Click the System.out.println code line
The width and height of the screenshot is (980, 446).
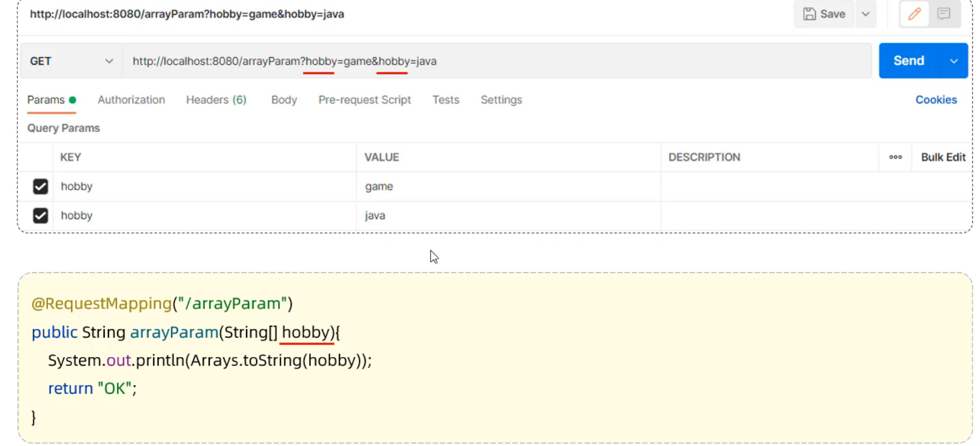tap(210, 360)
